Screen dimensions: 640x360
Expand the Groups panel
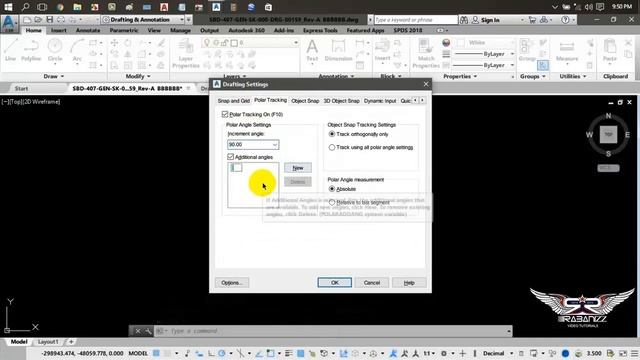click(x=533, y=76)
